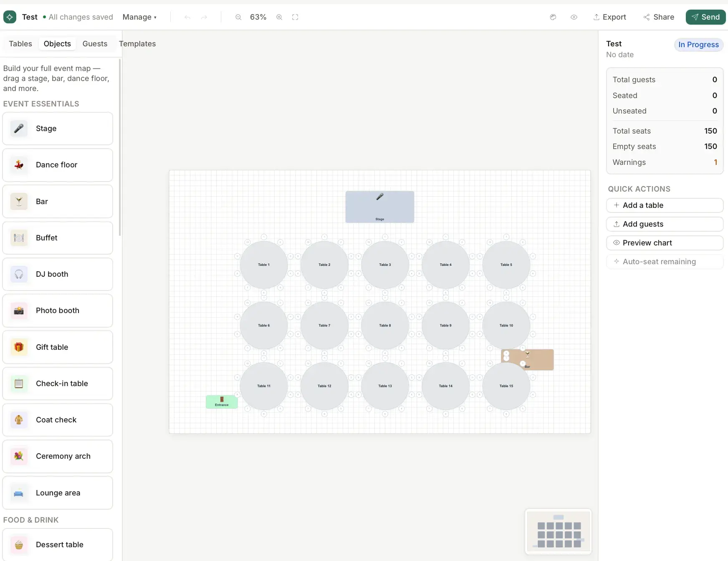Click Auto-seat remaining button
This screenshot has width=728, height=561.
[x=665, y=262]
